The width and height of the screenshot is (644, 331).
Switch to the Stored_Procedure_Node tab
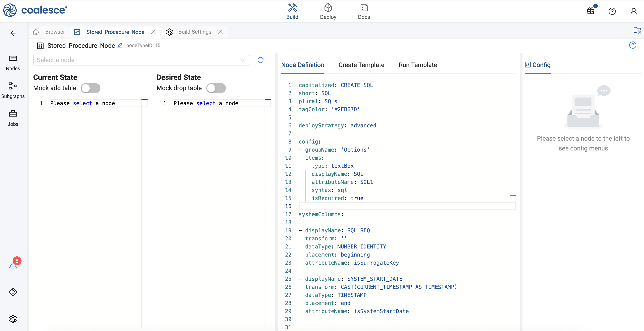[x=115, y=32]
